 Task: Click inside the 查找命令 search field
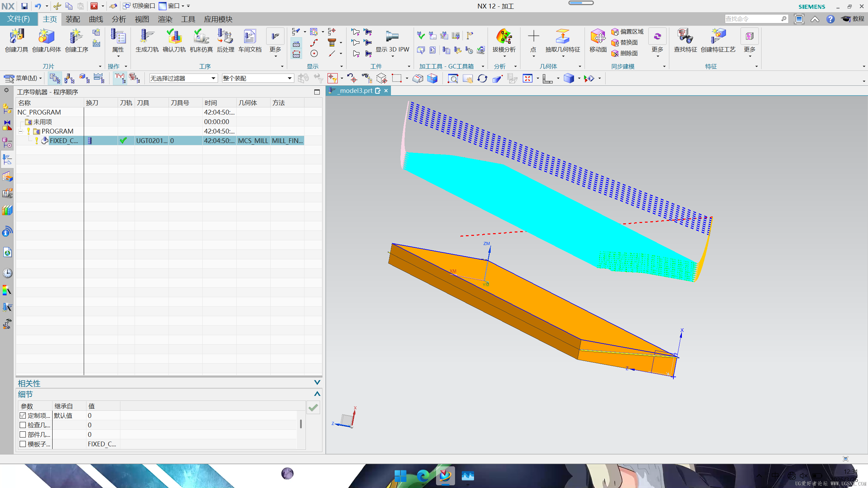[x=753, y=19]
